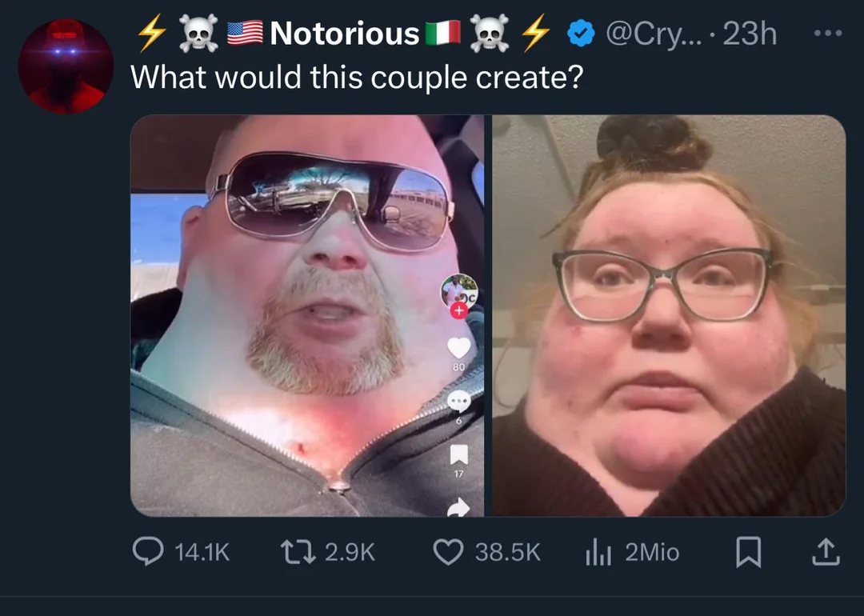The width and height of the screenshot is (864, 616).
Task: Open the @Cry... username handle
Action: pos(654,34)
